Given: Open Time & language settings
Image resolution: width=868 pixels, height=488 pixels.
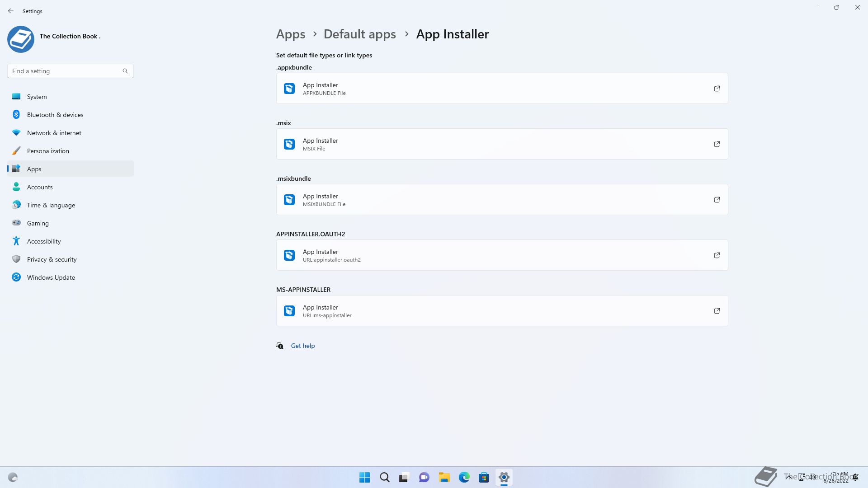Looking at the screenshot, I should click(x=71, y=205).
